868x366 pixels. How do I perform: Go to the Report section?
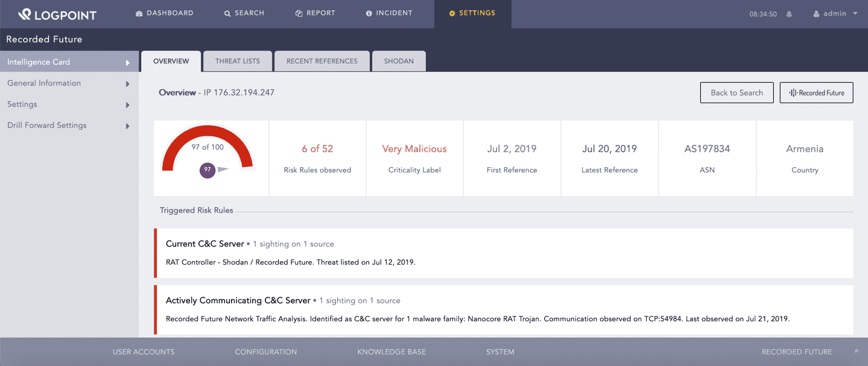click(315, 13)
